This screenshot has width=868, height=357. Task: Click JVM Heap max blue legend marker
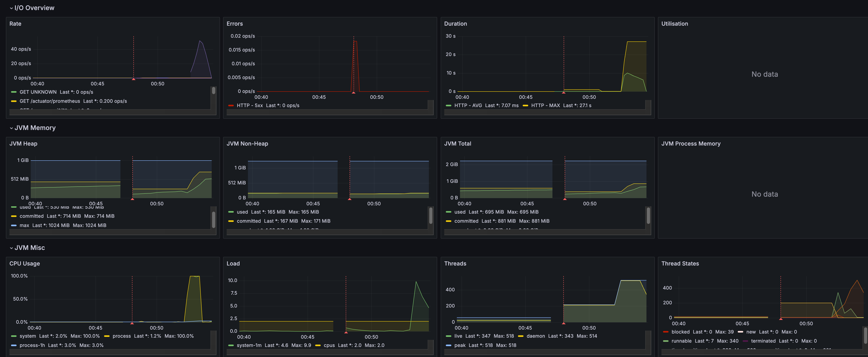(14, 225)
